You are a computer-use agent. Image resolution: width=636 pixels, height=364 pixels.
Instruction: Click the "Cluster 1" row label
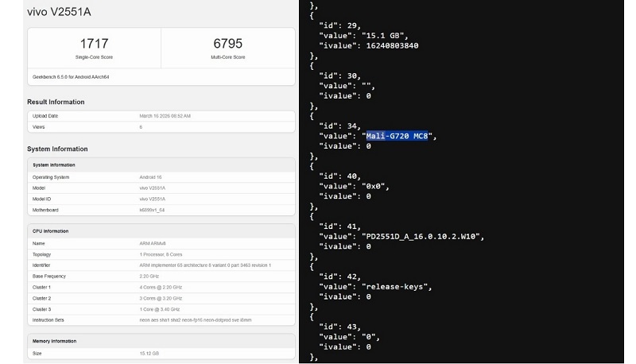[41, 288]
